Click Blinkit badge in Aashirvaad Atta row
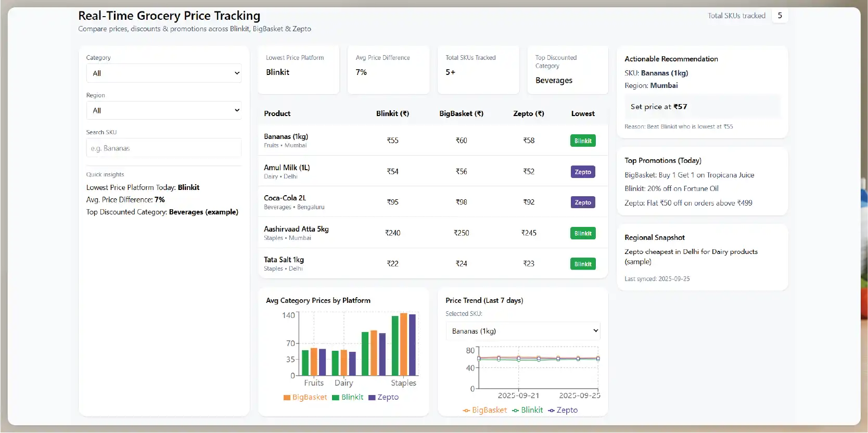Viewport: 868px width, 433px height. (583, 233)
